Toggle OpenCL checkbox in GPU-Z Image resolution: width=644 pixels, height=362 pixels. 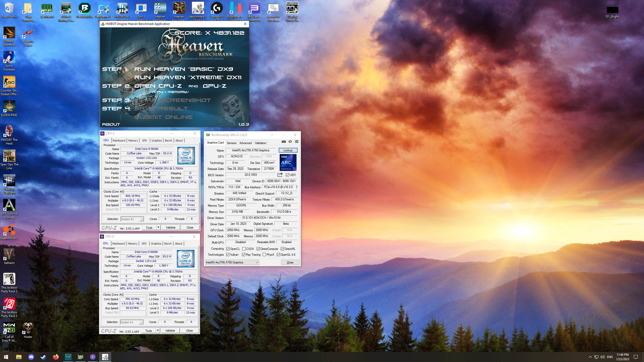coord(228,249)
